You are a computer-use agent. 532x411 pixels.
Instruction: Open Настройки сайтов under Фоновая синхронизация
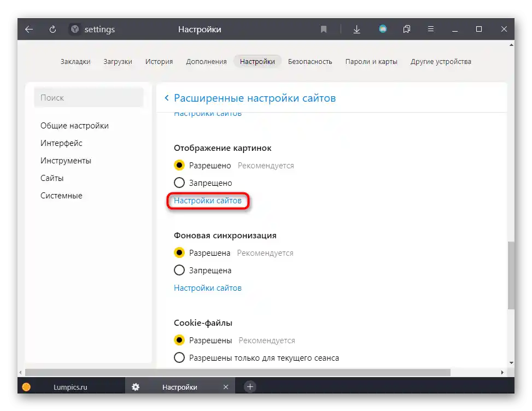coord(208,288)
